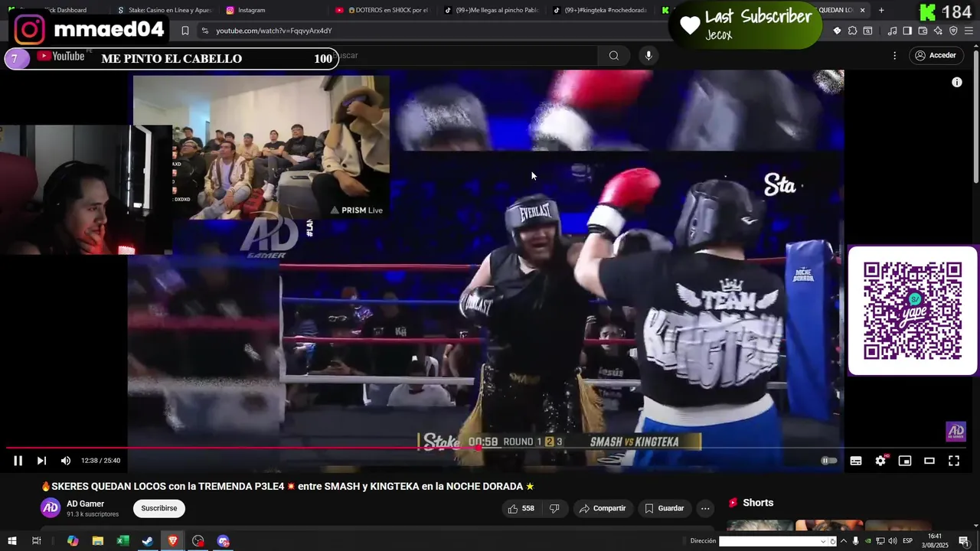Click the tab search toolbar icon

[x=867, y=31]
